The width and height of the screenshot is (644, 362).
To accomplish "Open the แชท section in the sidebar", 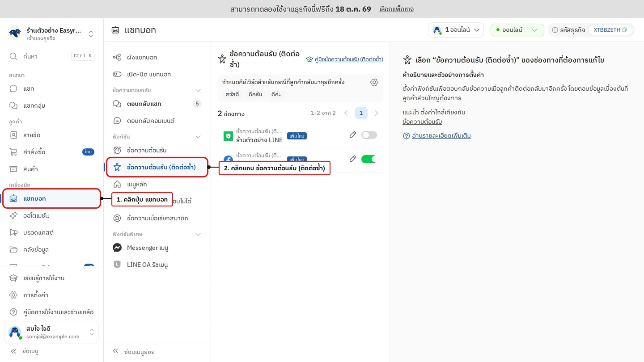I will (51, 88).
